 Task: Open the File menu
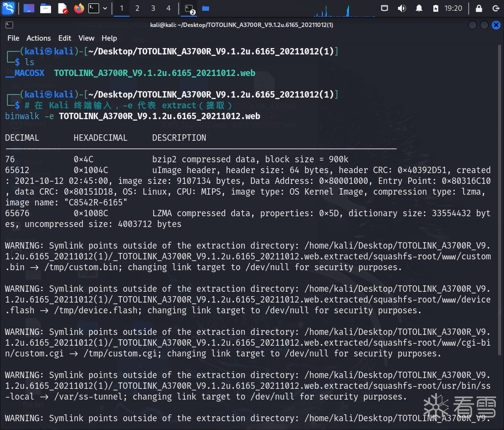point(13,38)
